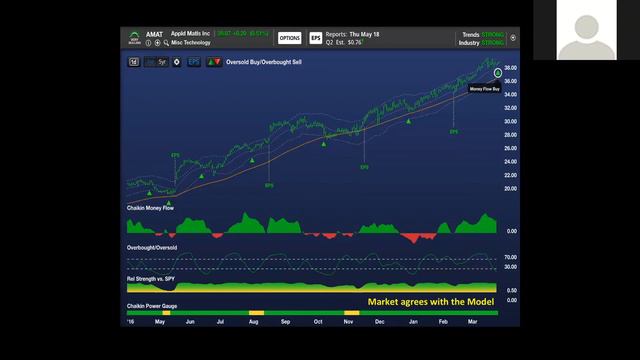Click the Reports: Thu May 18 text
The height and width of the screenshot is (360, 640).
click(353, 34)
